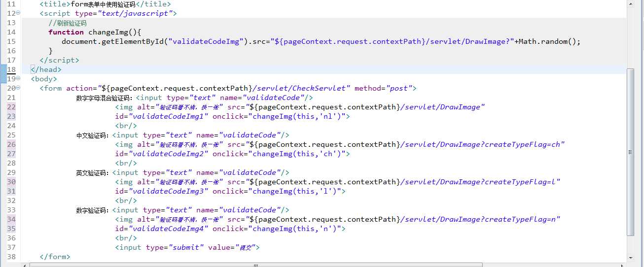Click the label '英文验证码:'
The image size is (644, 267).
(x=94, y=172)
